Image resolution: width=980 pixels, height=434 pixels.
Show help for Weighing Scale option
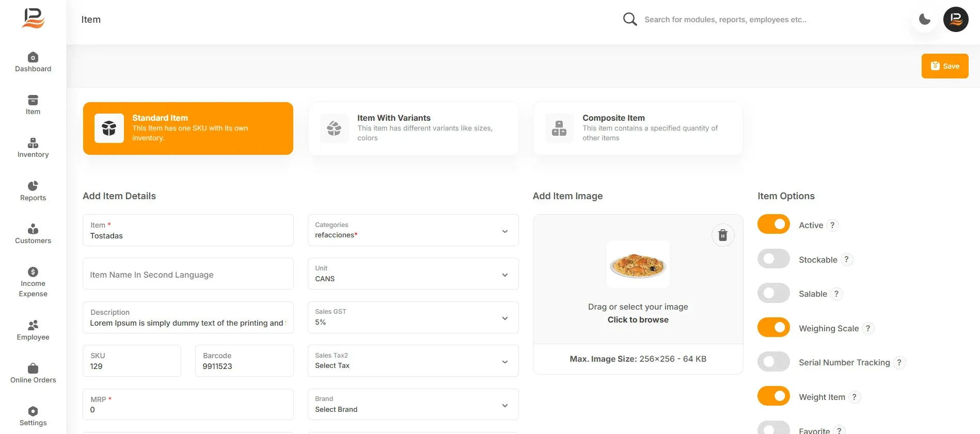868,328
